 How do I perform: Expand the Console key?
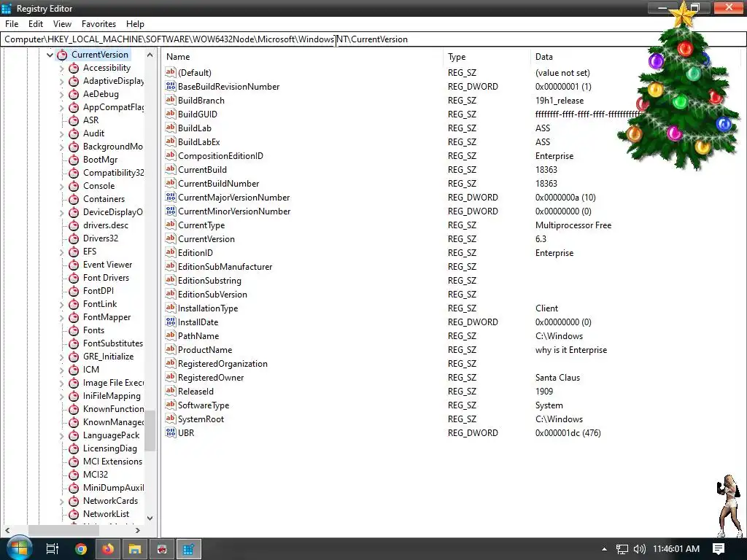[x=61, y=186]
